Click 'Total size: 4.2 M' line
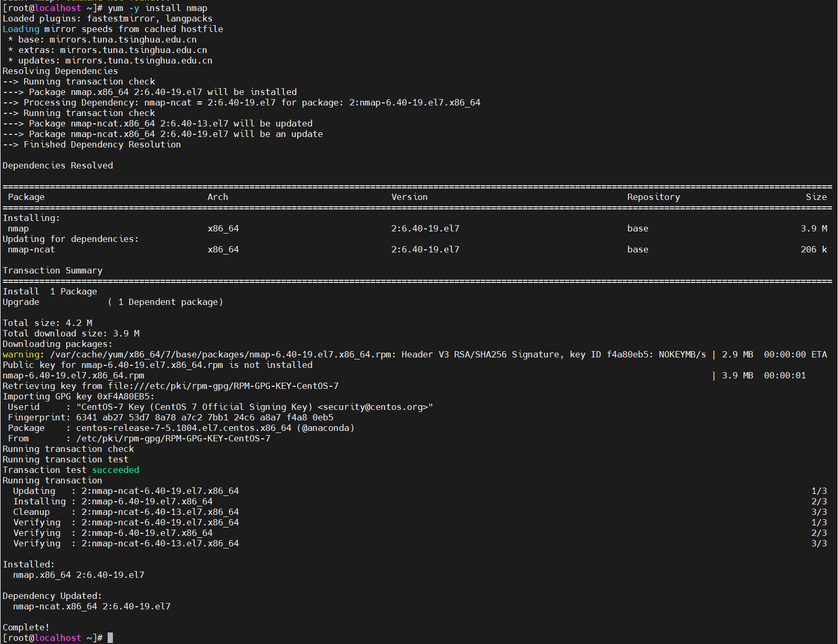838x644 pixels. coord(47,323)
